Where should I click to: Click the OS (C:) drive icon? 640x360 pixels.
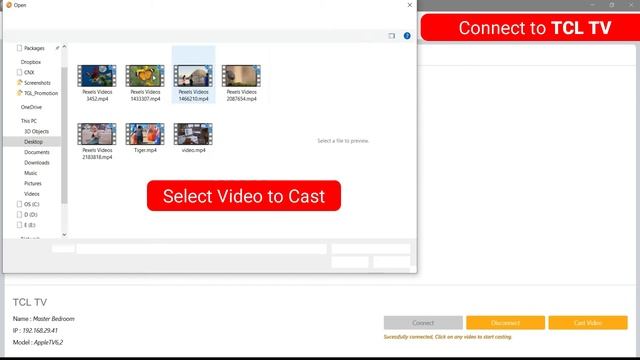tap(19, 204)
